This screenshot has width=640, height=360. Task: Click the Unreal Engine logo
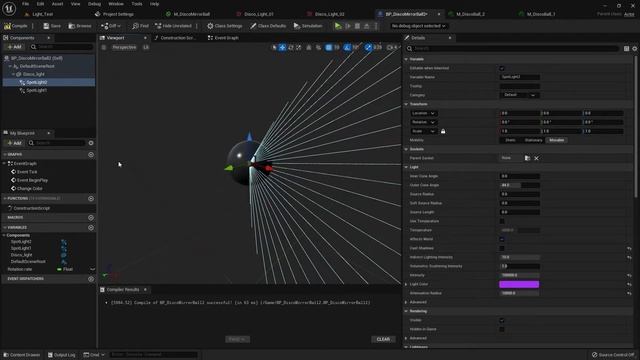(x=9, y=8)
